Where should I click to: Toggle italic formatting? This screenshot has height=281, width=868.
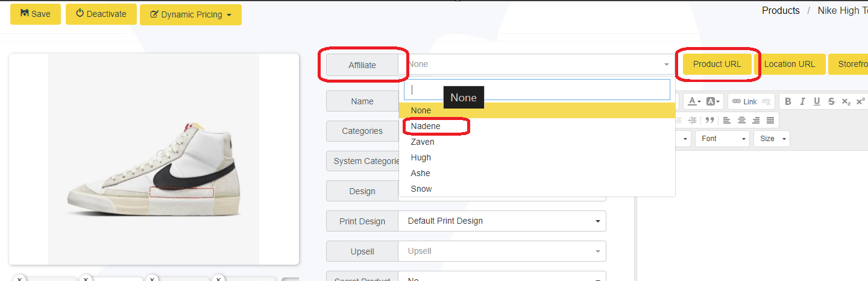(802, 102)
